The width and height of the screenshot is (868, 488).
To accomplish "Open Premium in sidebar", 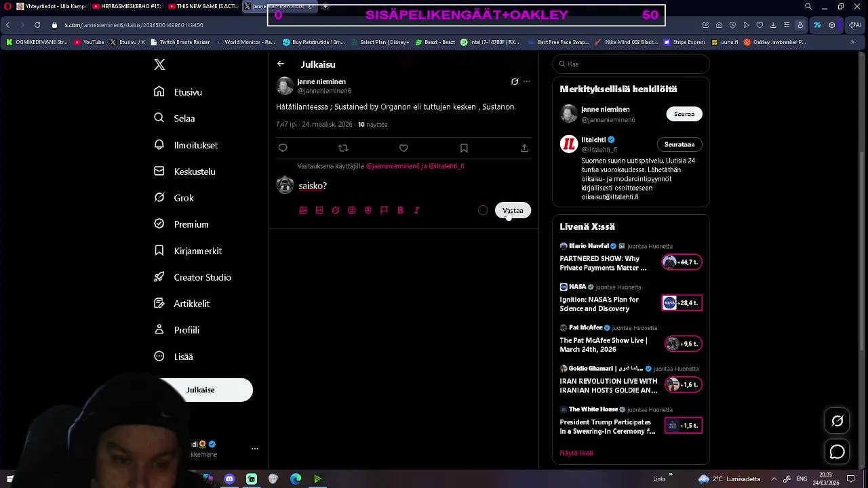I will coord(181,224).
